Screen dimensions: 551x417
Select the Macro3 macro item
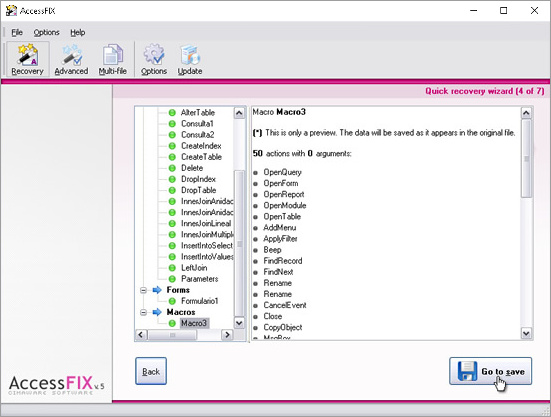point(194,323)
